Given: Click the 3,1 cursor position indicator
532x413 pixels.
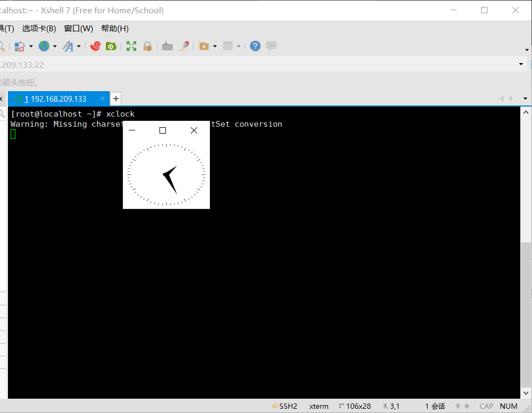Looking at the screenshot, I should pyautogui.click(x=392, y=406).
